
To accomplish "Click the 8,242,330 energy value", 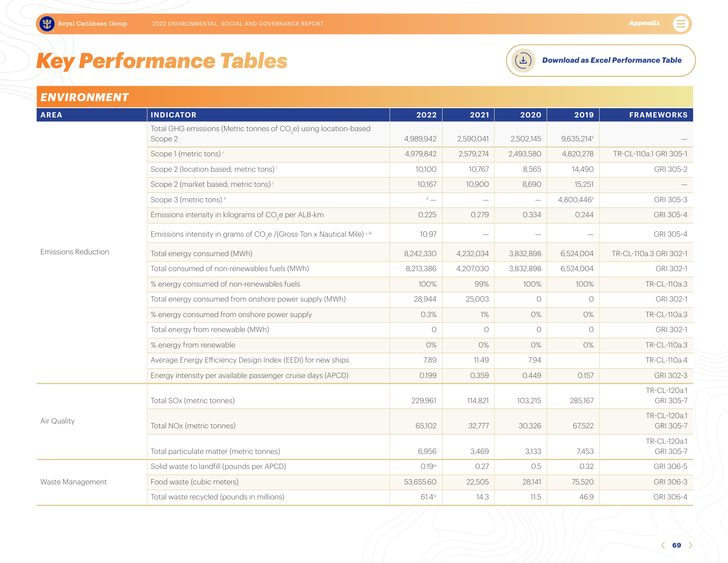I will pyautogui.click(x=420, y=253).
